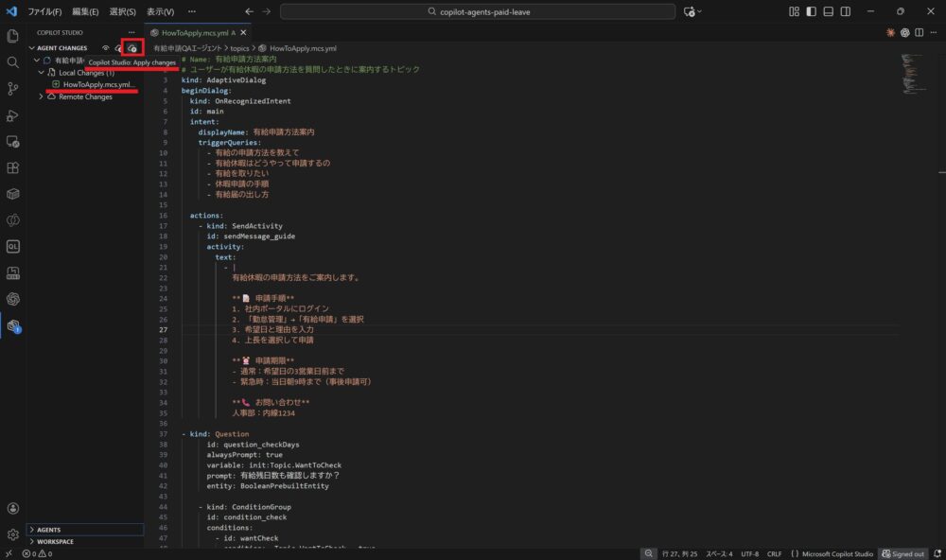The height and width of the screenshot is (560, 946).
Task: Click the search box showing copilot-agents-paid-leave
Action: 478,11
